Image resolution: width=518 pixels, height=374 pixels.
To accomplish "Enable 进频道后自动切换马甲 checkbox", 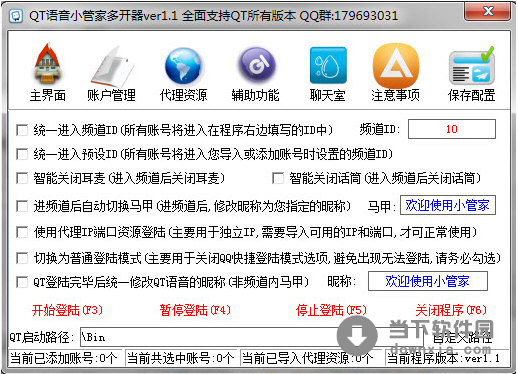I will (x=22, y=206).
